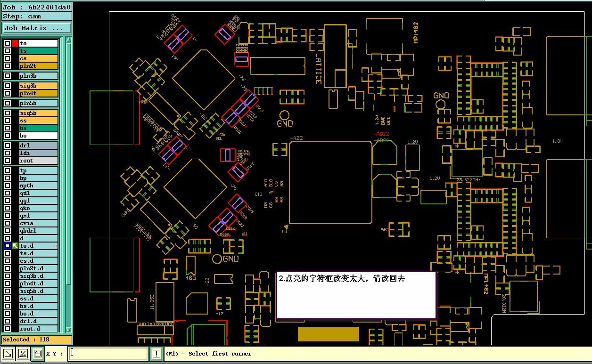Image resolution: width=592 pixels, height=364 pixels.
Task: Select the sig3b.d layer name
Action: tap(38, 276)
